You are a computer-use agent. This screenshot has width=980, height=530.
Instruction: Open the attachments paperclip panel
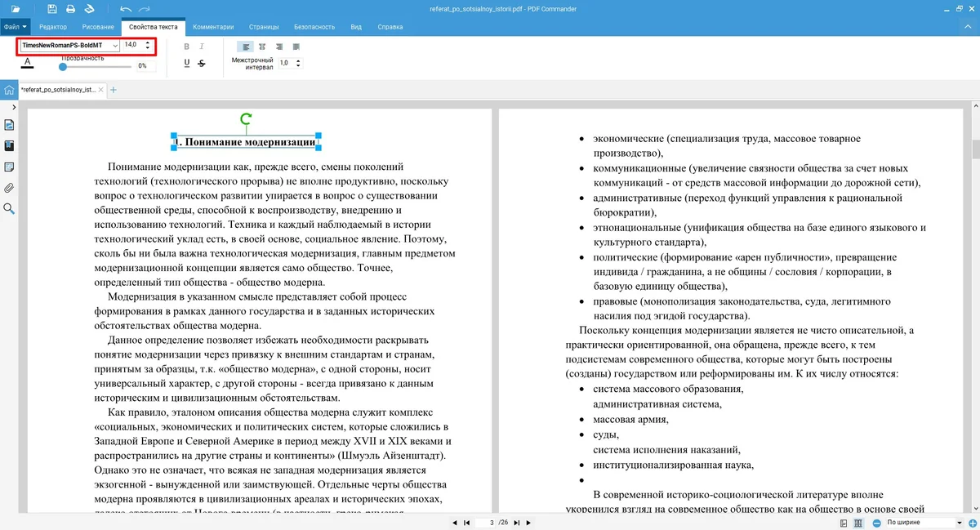point(9,188)
